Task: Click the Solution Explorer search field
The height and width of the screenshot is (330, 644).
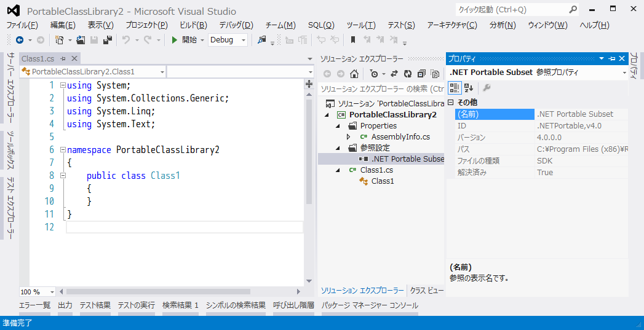Action: click(381, 88)
